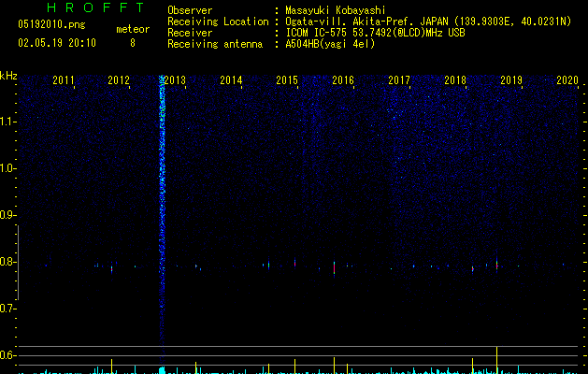
Task: Click the 0.8 kHz frequency label
Action: point(7,262)
